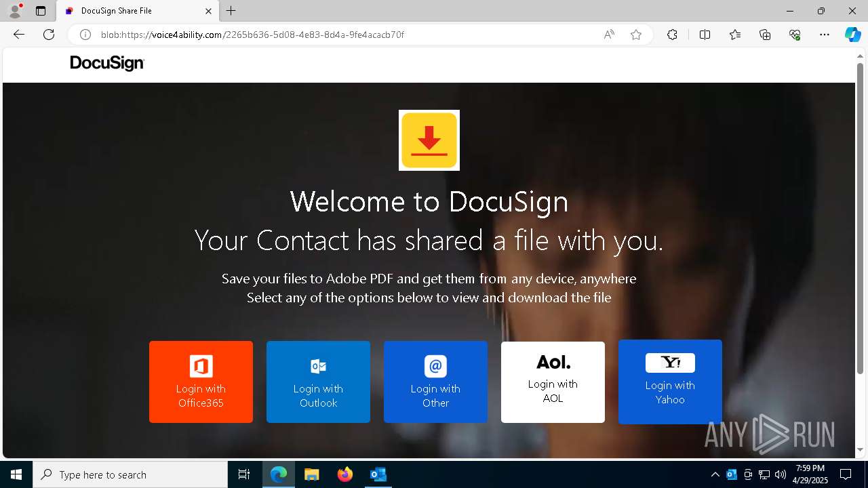The height and width of the screenshot is (488, 868).
Task: Open the Windows Start menu
Action: [x=16, y=474]
